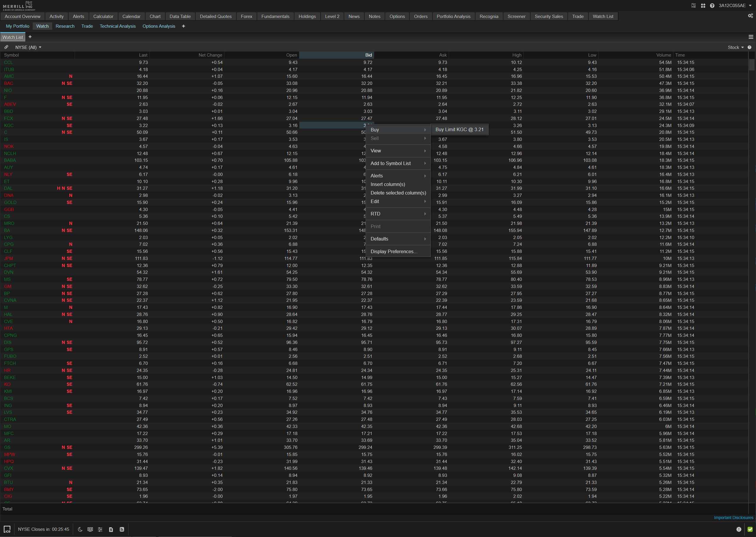
Task: Expand the Alerts submenu in context menu
Action: [398, 176]
